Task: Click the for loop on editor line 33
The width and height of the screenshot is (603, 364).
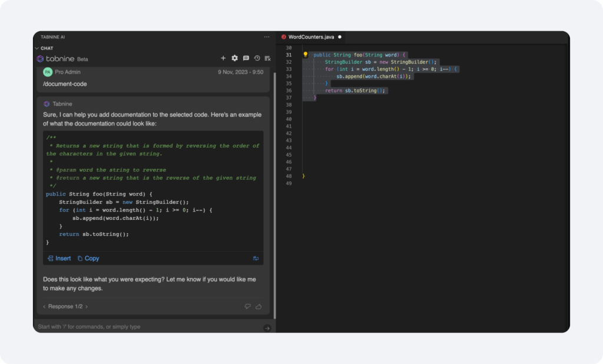Action: click(391, 70)
